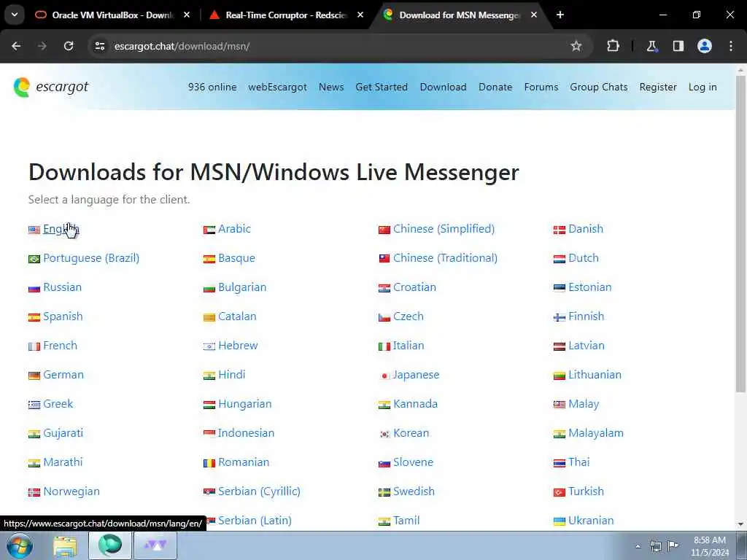Open the network icon in system tray

[x=656, y=545]
